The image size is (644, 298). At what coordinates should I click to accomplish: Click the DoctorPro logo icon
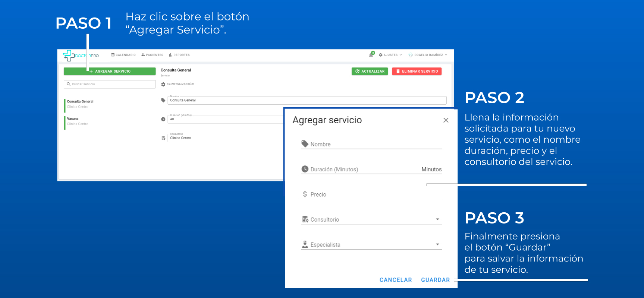69,56
